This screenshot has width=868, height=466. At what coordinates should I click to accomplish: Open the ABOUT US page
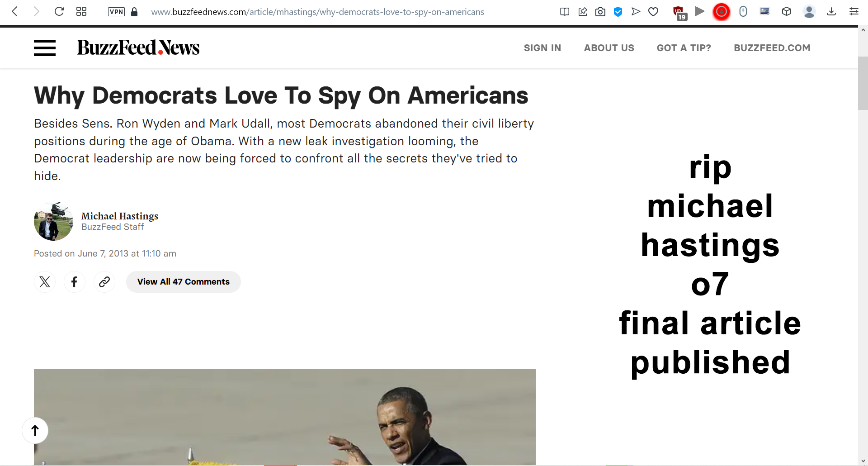click(x=609, y=48)
